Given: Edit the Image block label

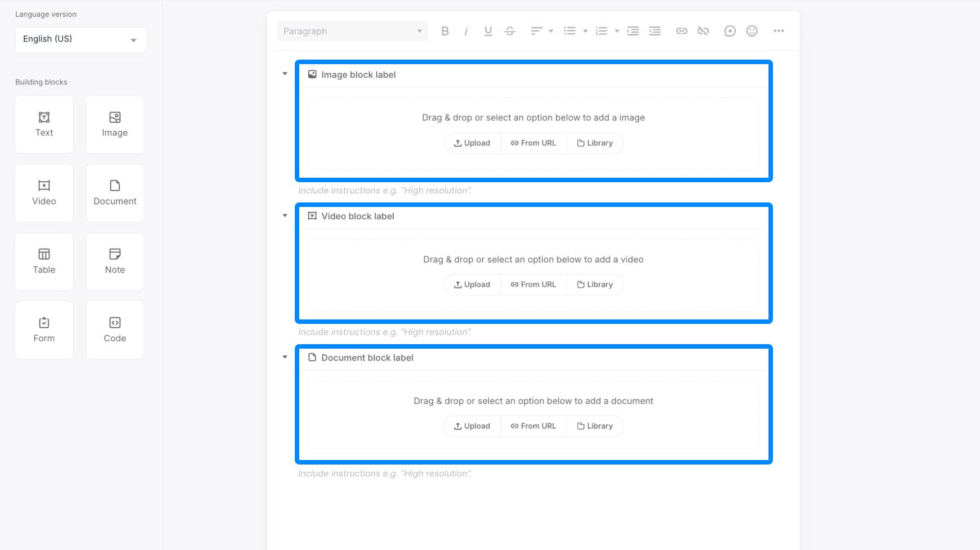Looking at the screenshot, I should pyautogui.click(x=358, y=75).
